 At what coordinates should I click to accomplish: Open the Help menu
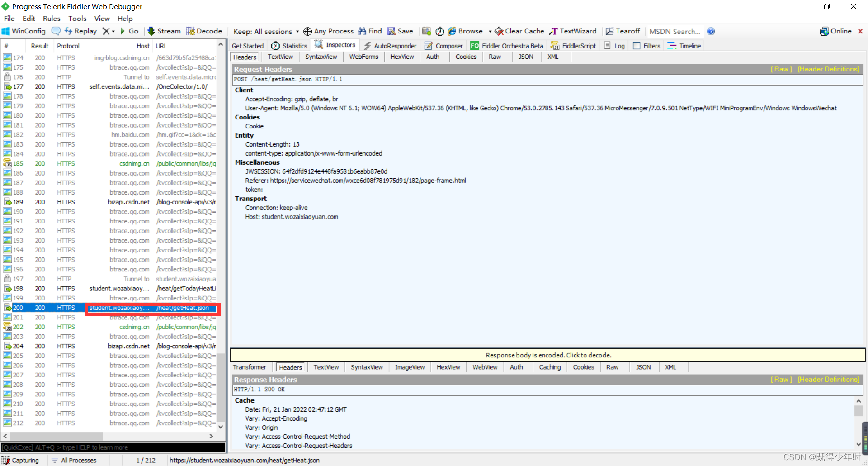[x=125, y=19]
